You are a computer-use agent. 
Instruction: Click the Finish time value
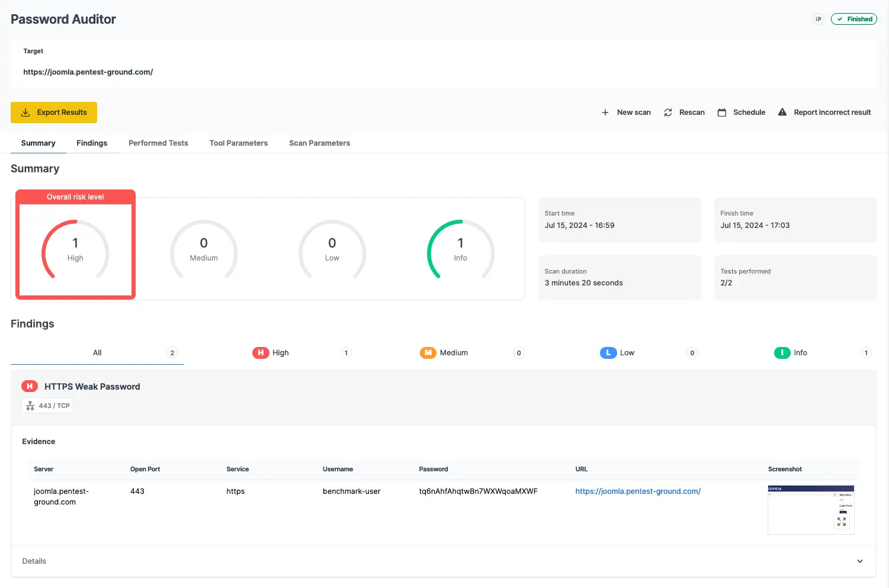pos(755,226)
